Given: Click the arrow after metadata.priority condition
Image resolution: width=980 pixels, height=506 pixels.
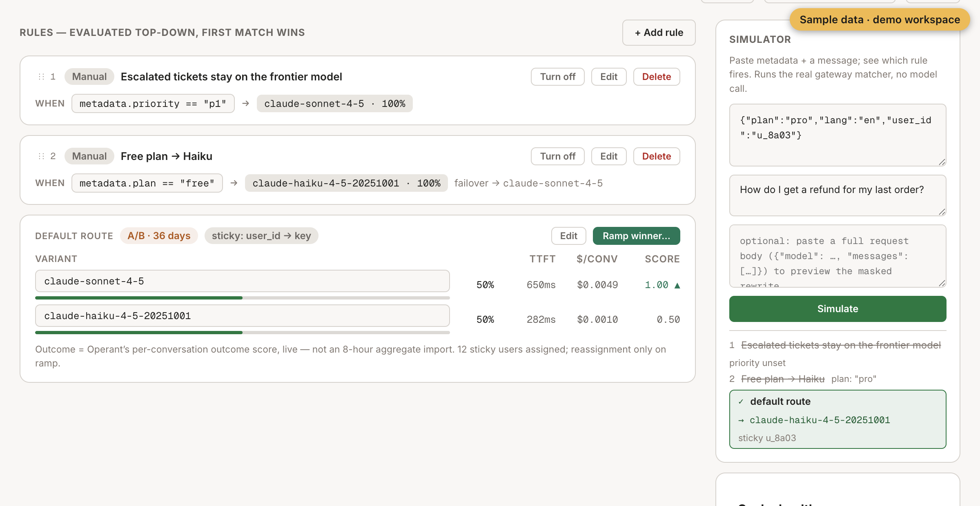Looking at the screenshot, I should (x=245, y=104).
